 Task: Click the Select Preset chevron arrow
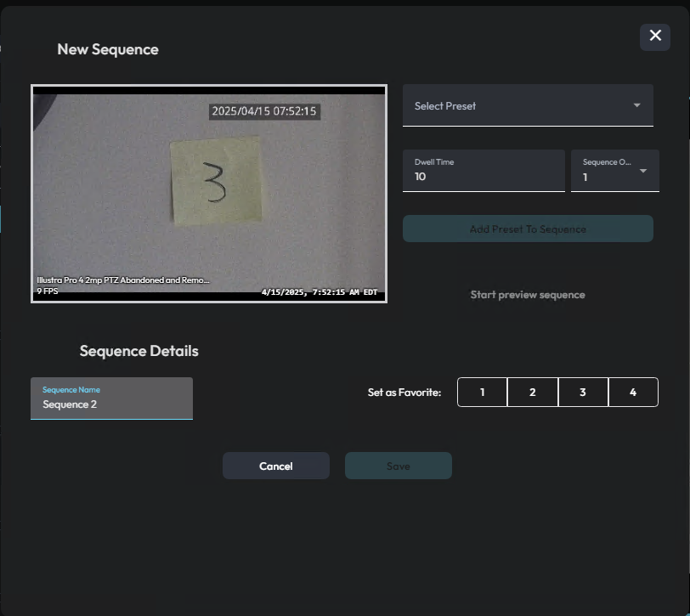click(x=636, y=105)
